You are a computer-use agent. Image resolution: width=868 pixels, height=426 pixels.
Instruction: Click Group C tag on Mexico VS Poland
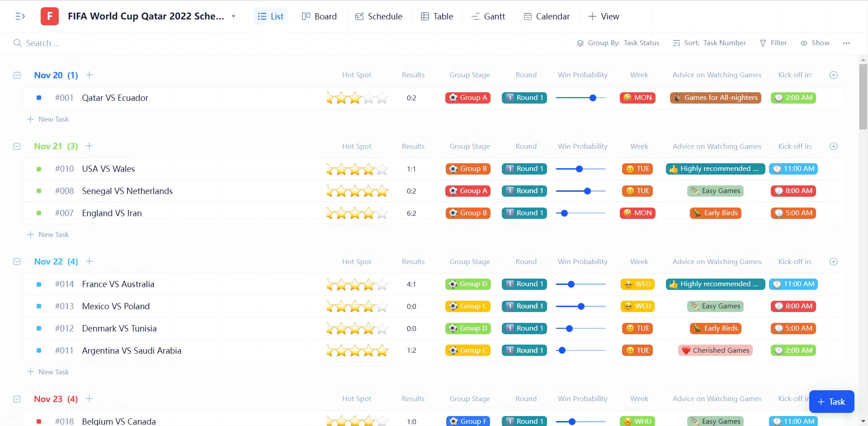(468, 306)
